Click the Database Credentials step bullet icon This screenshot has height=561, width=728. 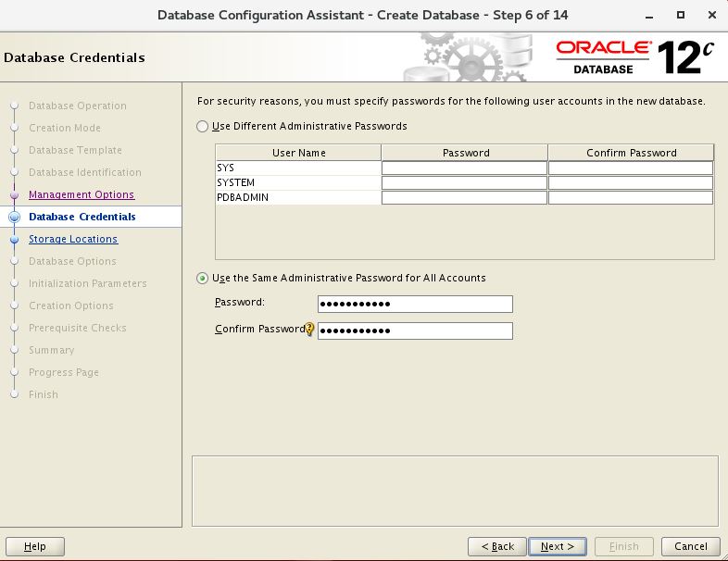click(x=15, y=217)
